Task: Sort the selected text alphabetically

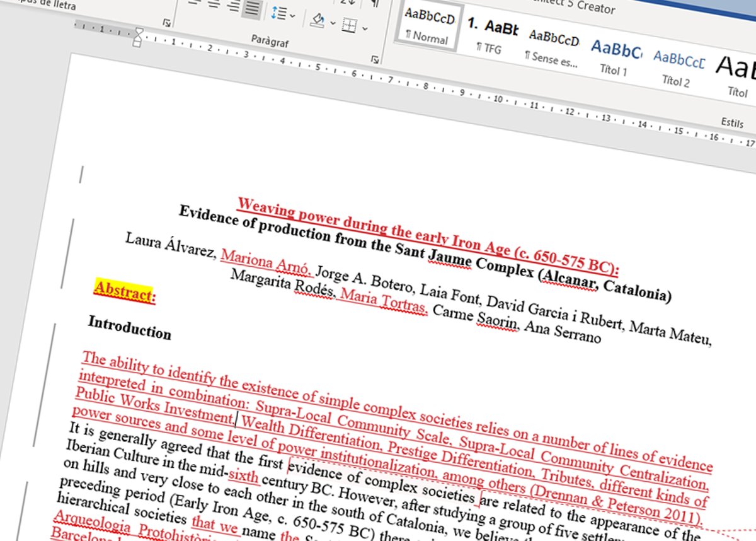Action: (x=348, y=2)
